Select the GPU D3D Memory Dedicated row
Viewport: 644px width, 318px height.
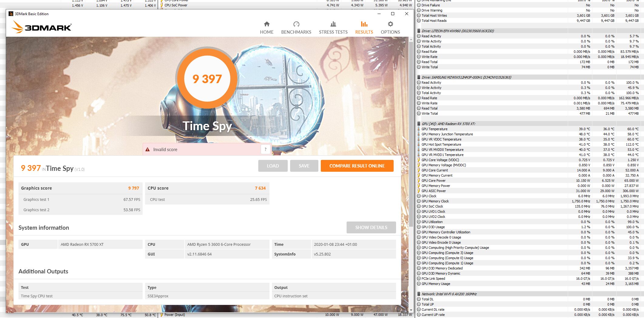(530, 268)
